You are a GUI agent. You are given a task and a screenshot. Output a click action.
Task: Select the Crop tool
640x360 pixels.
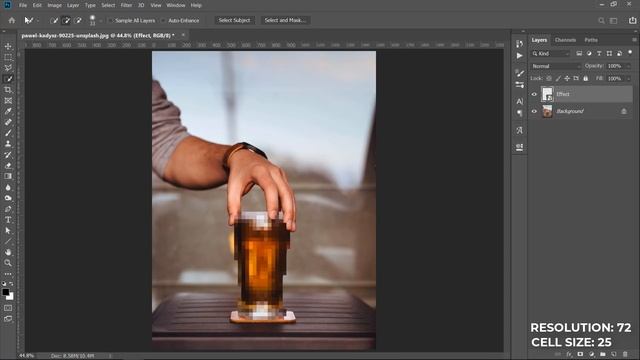click(8, 89)
